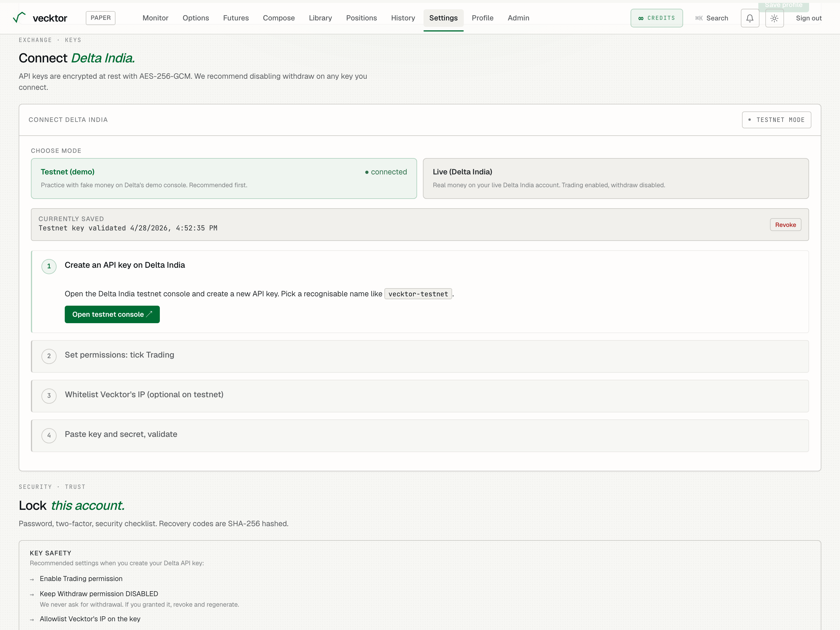Click the Testnet key validated timestamp text
This screenshot has width=840, height=630.
(128, 228)
